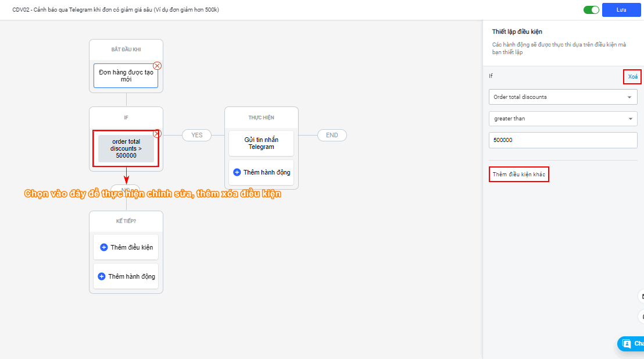The height and width of the screenshot is (359, 644).
Task: Click the END node label
Action: click(332, 135)
